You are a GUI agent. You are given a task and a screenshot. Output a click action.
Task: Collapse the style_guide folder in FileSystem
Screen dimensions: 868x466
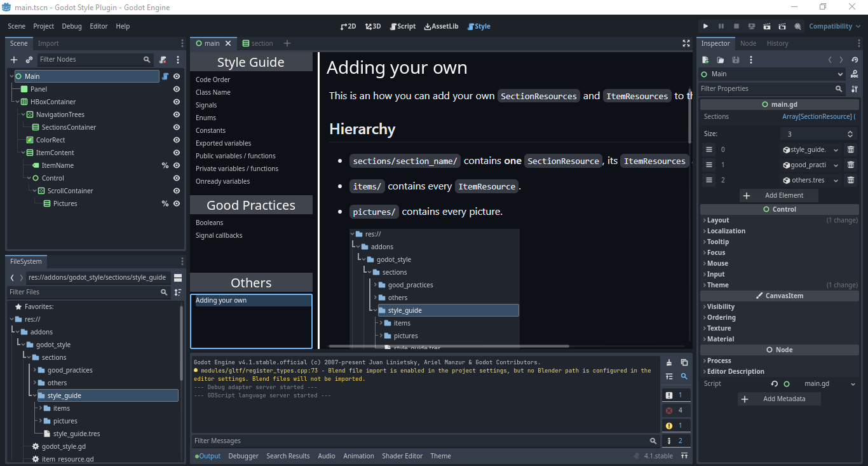click(34, 395)
